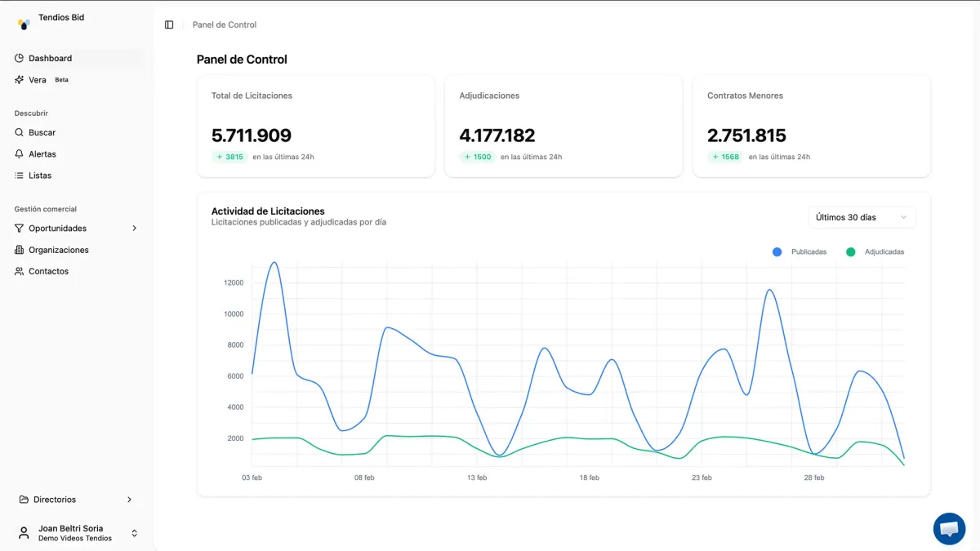Image resolution: width=980 pixels, height=551 pixels.
Task: Open Vera Beta from the sidebar
Action: 37,79
